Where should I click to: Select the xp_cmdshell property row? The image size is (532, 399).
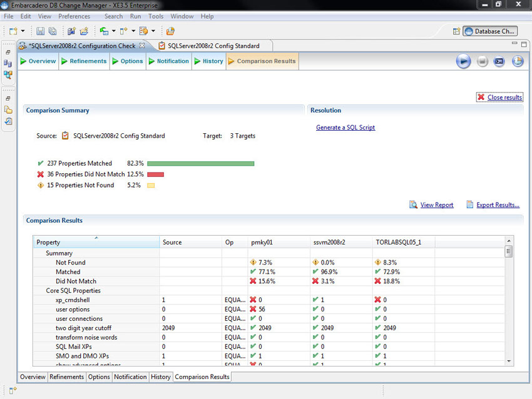click(x=269, y=300)
